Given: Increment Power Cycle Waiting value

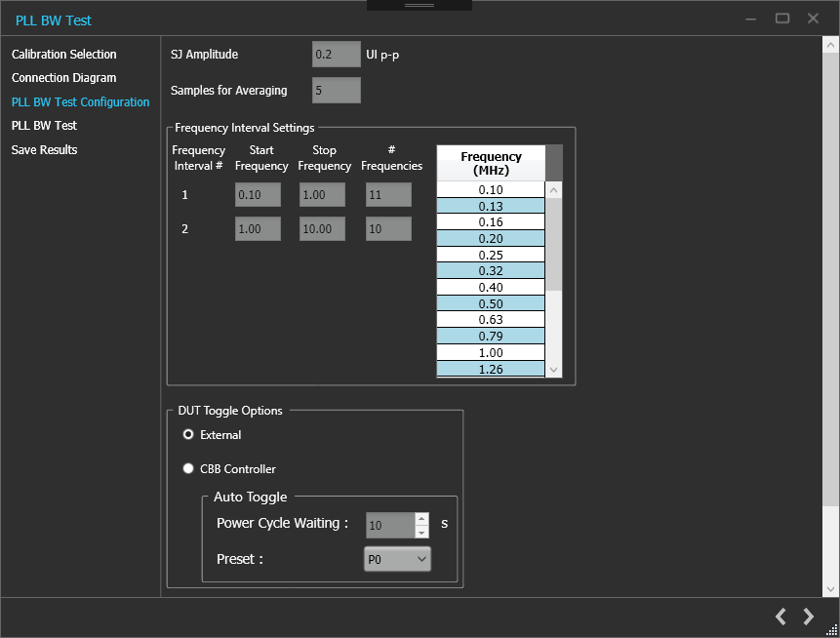Looking at the screenshot, I should pyautogui.click(x=421, y=519).
